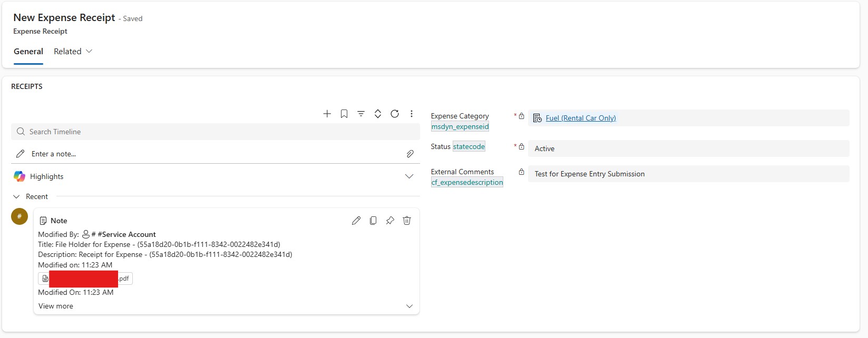Open timeline more commands menu
This screenshot has width=868, height=338.
pyautogui.click(x=412, y=114)
